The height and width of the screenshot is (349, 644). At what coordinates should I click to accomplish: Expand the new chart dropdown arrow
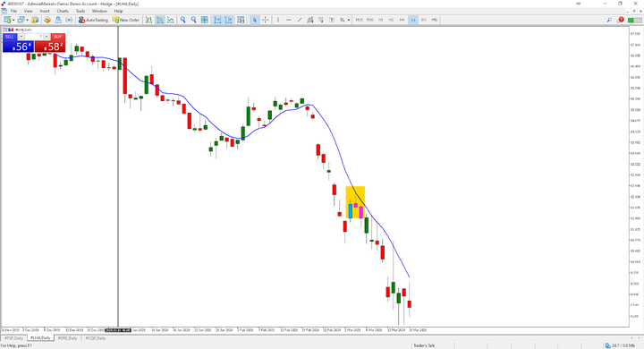pos(13,20)
